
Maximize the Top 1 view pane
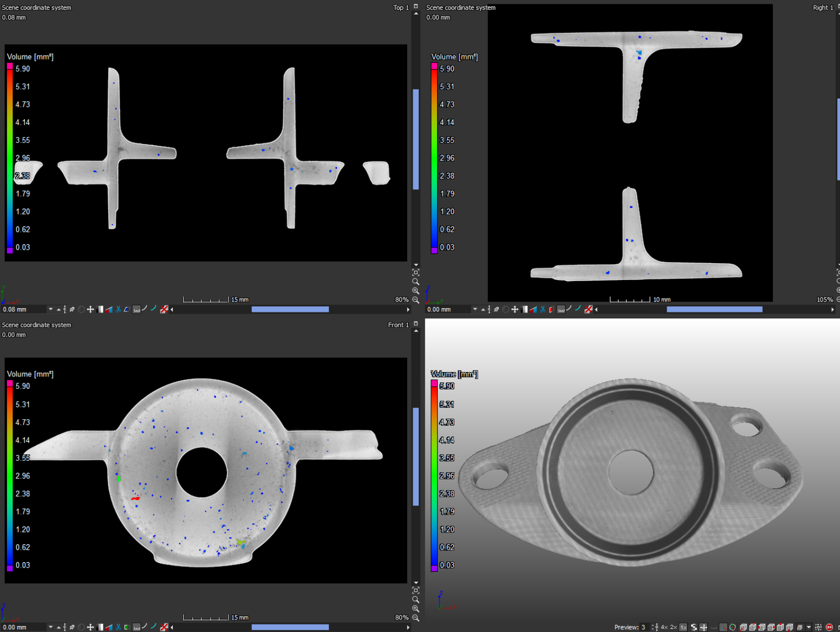click(x=415, y=6)
